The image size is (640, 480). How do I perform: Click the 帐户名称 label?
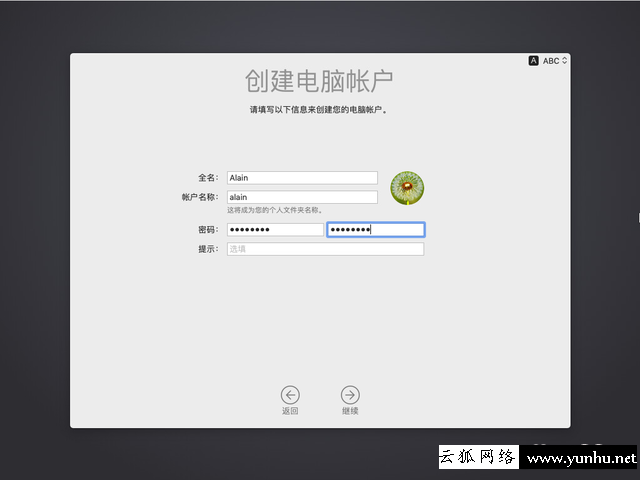pos(200,197)
